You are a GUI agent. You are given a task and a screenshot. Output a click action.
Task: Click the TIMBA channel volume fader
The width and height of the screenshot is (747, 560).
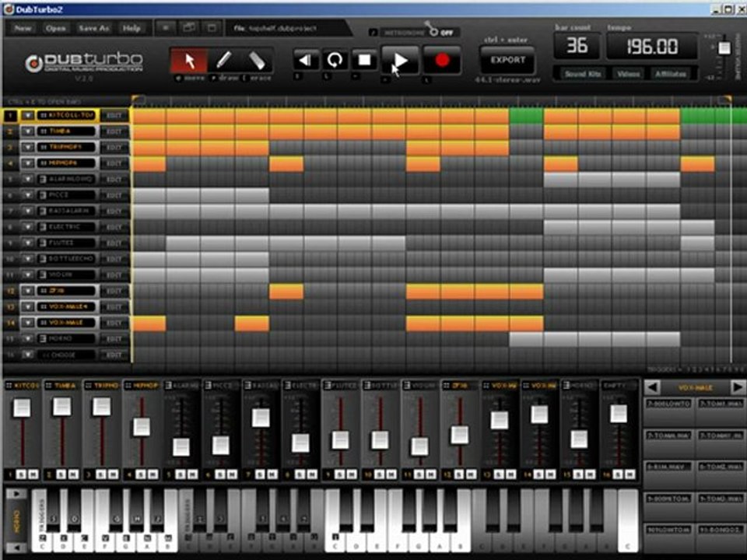(x=62, y=407)
